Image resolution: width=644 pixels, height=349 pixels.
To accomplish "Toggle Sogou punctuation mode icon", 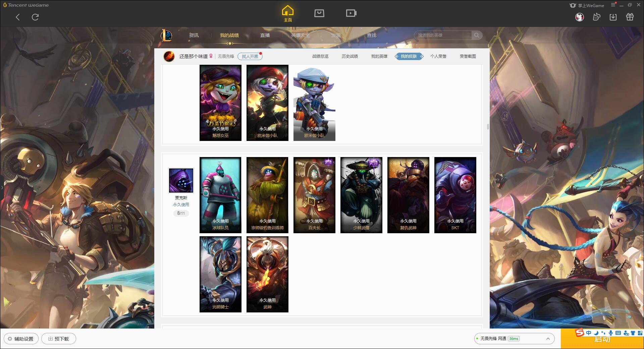I will pyautogui.click(x=603, y=333).
